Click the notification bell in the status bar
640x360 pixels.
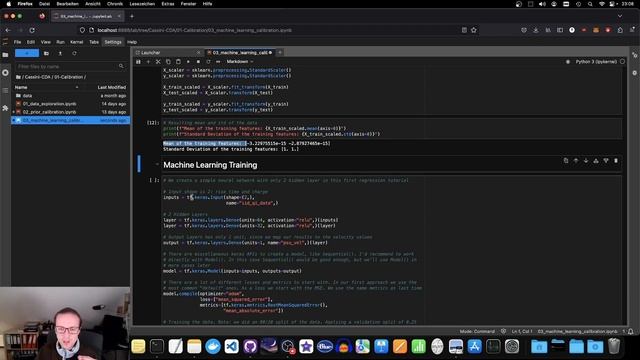631,331
